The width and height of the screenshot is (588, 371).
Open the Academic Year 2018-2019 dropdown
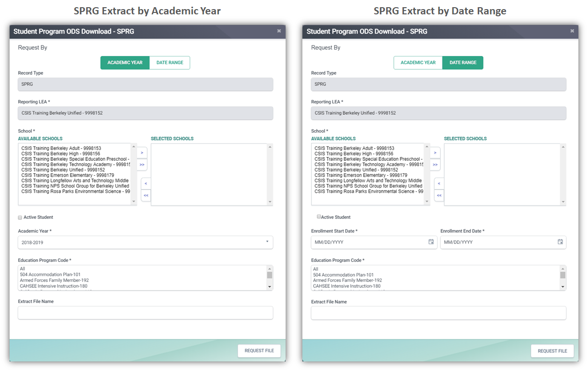click(268, 242)
